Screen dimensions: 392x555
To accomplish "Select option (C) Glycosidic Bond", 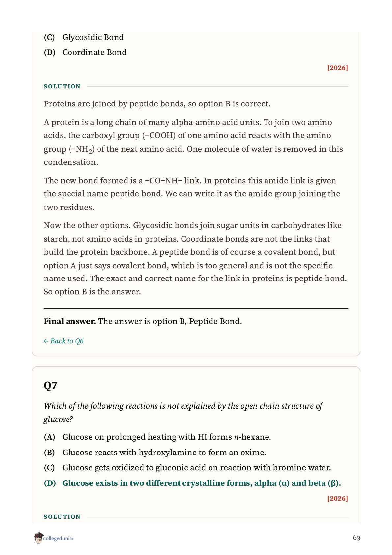I will tap(84, 37).
